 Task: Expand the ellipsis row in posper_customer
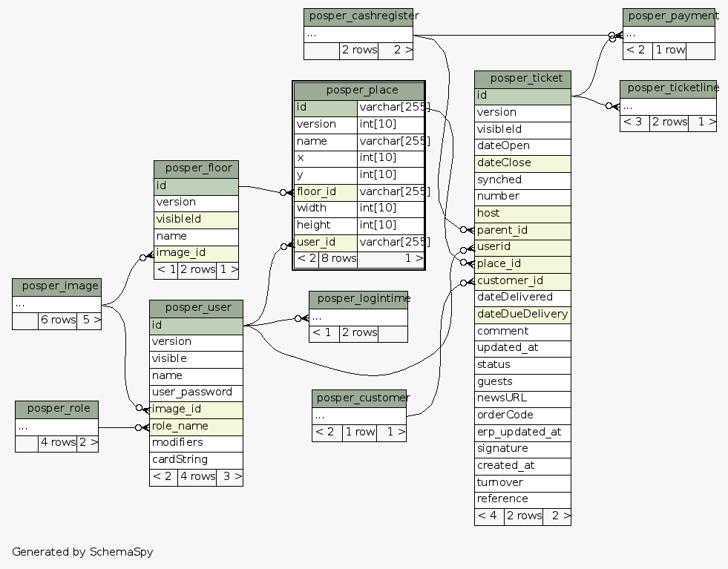[x=359, y=415]
